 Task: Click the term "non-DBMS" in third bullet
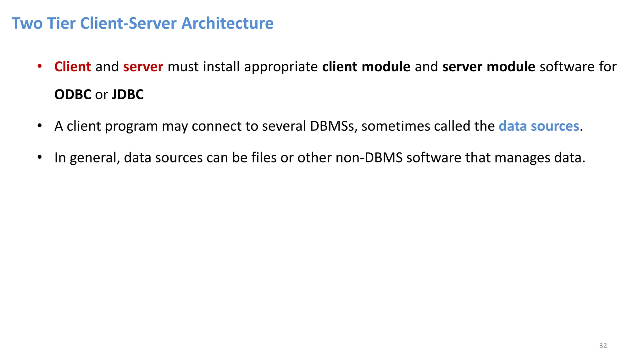click(369, 158)
